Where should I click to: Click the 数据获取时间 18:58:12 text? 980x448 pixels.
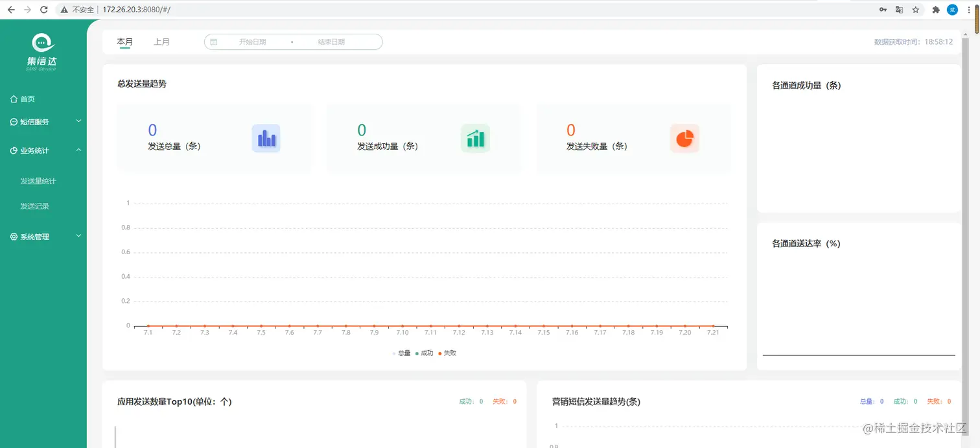[913, 41]
